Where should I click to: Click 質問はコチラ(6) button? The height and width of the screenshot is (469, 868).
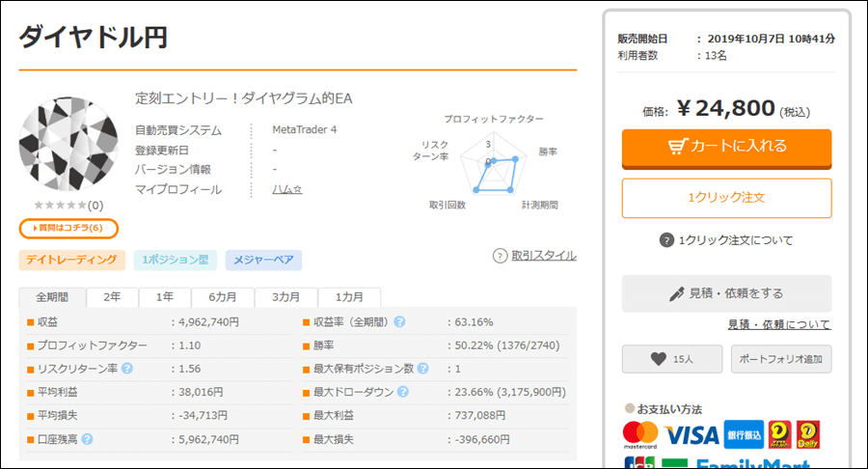click(68, 228)
